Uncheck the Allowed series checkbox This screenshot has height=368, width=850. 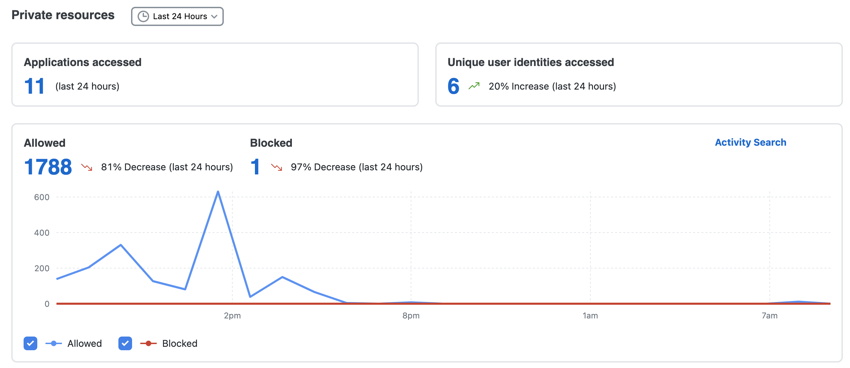pos(30,343)
